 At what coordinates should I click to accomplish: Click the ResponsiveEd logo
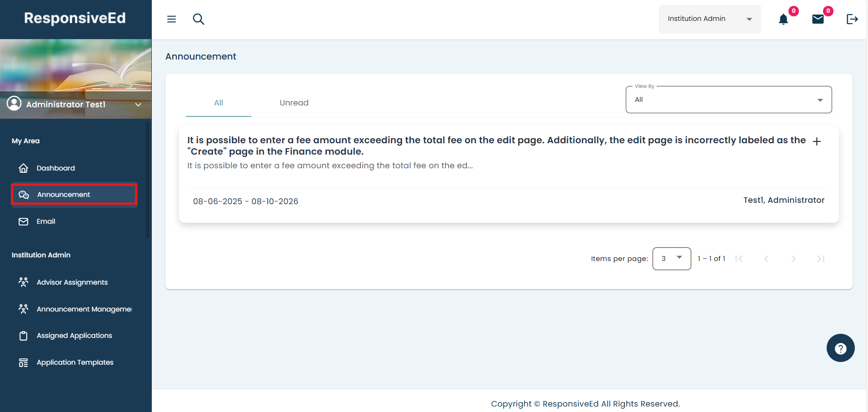[75, 18]
